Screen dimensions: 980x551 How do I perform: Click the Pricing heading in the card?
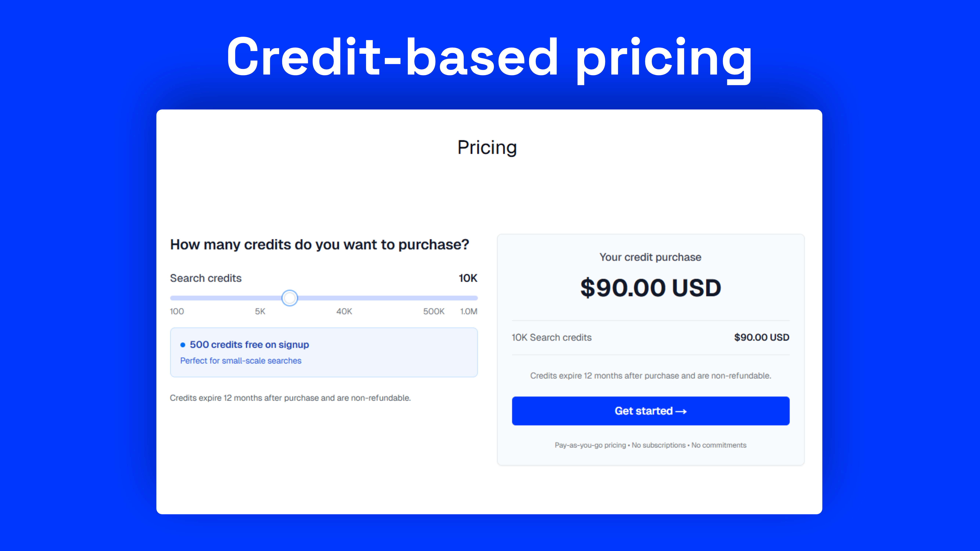tap(487, 147)
